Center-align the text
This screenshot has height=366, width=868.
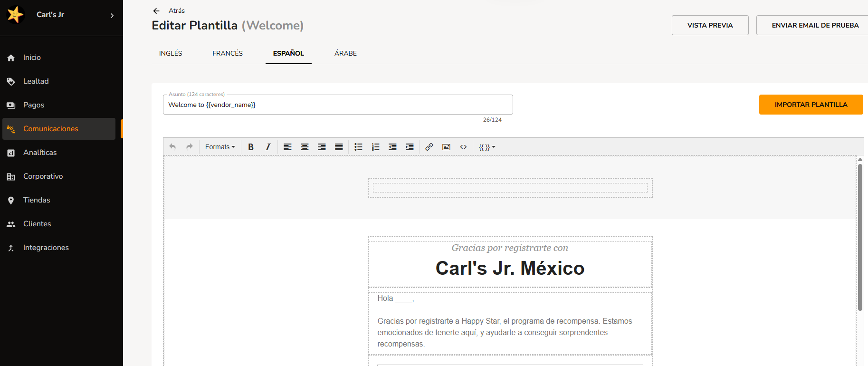305,147
